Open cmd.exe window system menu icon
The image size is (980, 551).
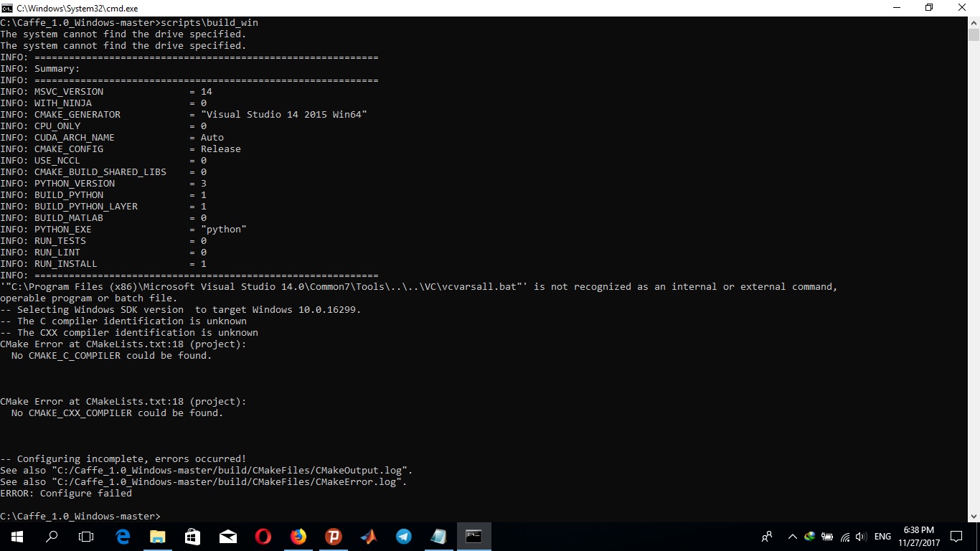[6, 7]
